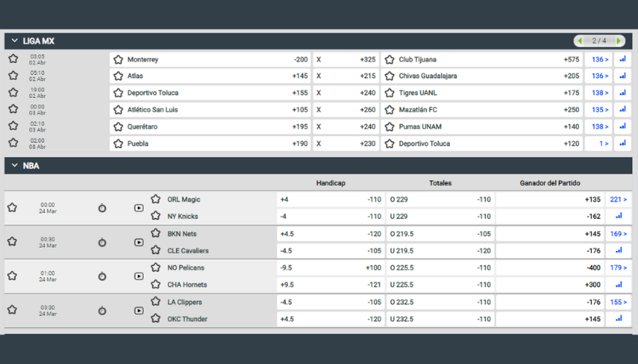Open the stats chart icon for Monterrey match

[x=623, y=59]
